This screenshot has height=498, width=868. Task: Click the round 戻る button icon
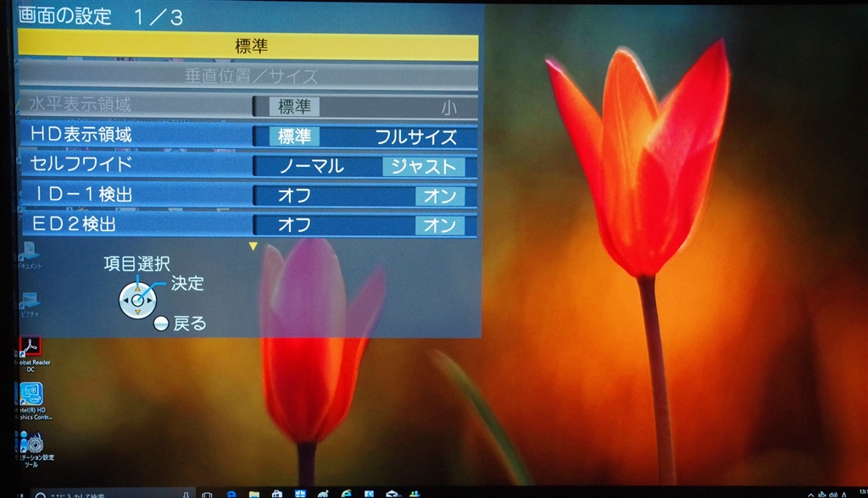(x=161, y=324)
